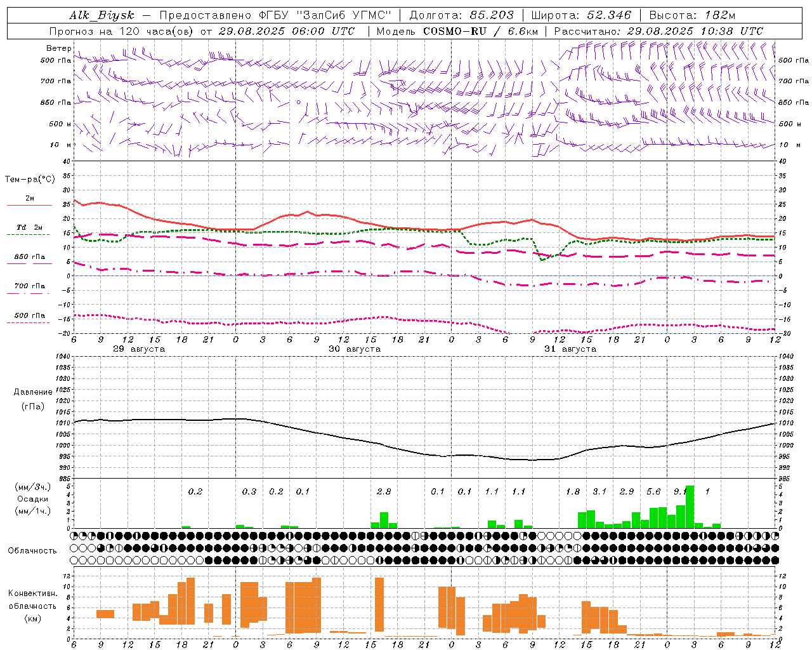
Task: Click the 9.1 precipitation total value
Action: click(680, 492)
